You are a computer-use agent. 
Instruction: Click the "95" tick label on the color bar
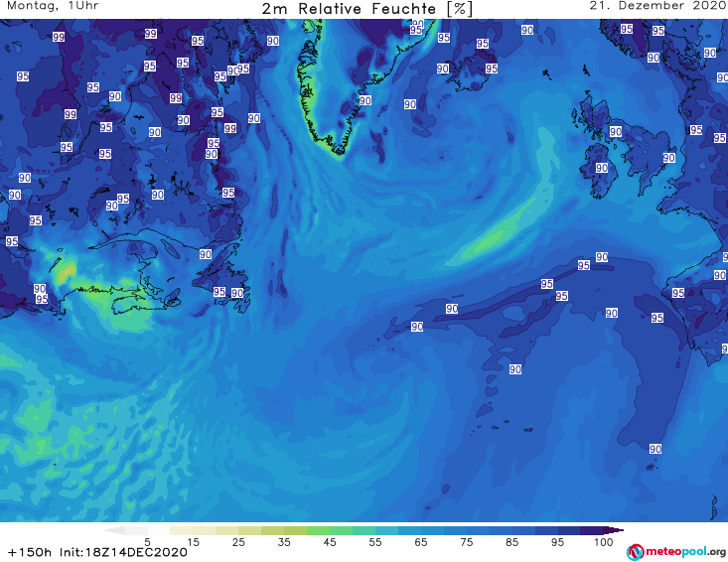point(557,542)
